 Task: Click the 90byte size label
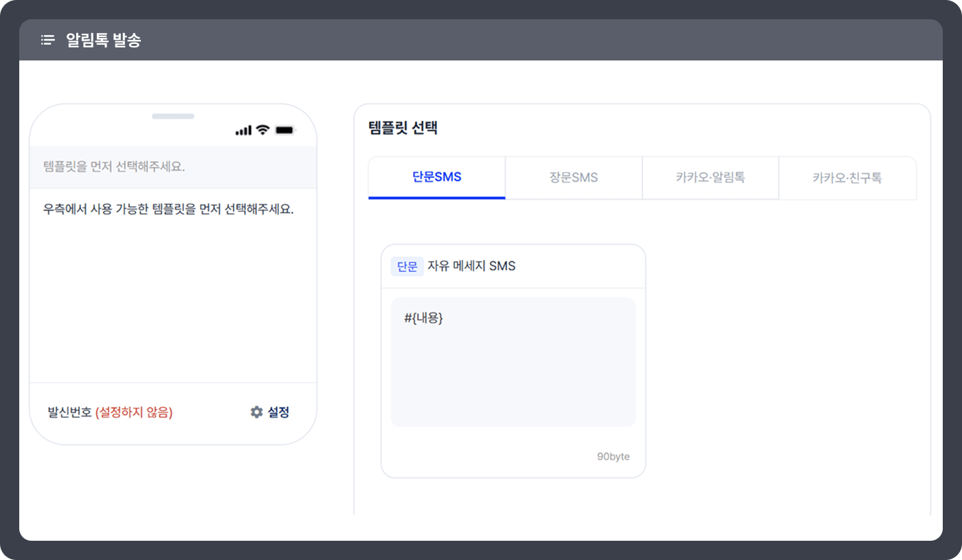(613, 457)
